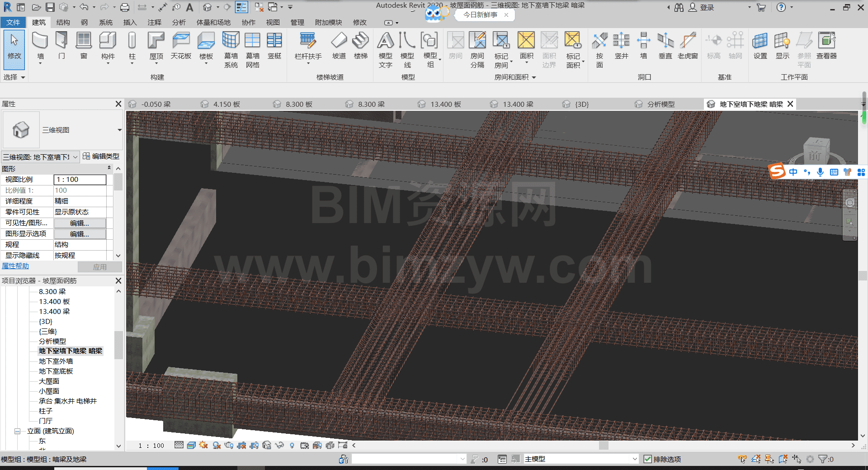Select the Railing (栏杆扶手) tool
The height and width of the screenshot is (470, 868).
tap(308, 47)
